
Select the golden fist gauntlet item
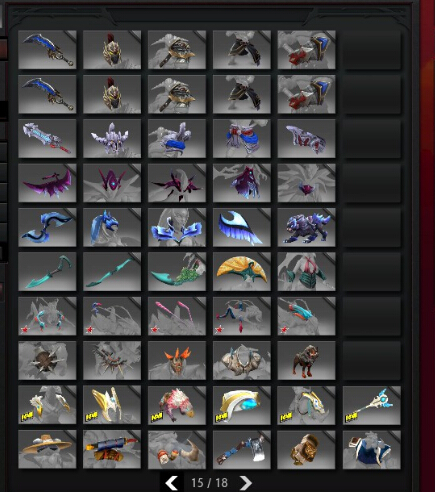tap(306, 449)
